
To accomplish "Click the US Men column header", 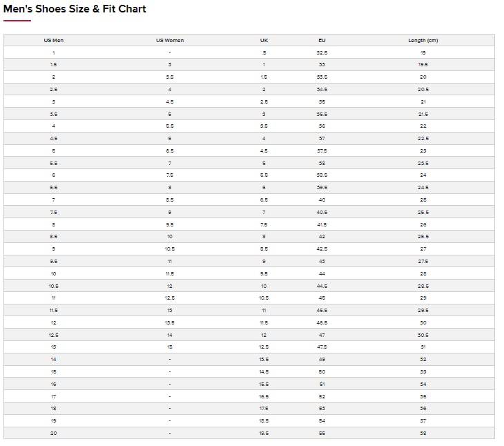I will click(53, 41).
